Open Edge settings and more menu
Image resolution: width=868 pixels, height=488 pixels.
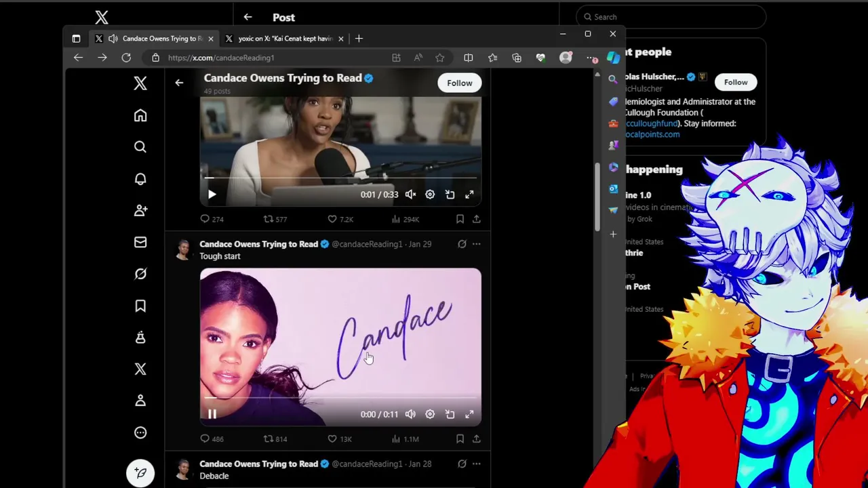pos(591,58)
